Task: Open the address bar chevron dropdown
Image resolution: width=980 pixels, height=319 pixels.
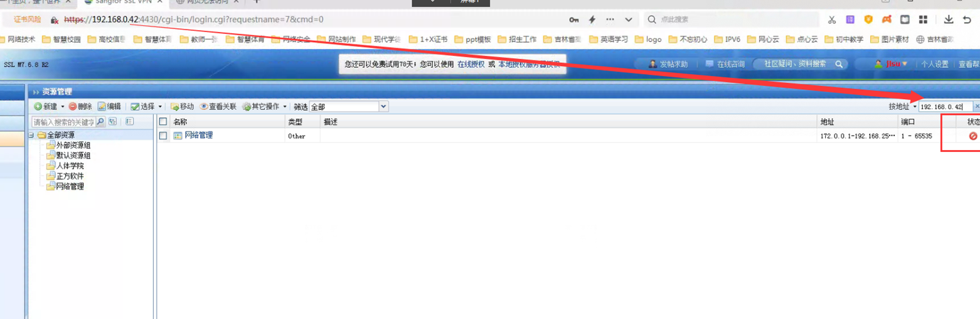Action: pos(629,19)
